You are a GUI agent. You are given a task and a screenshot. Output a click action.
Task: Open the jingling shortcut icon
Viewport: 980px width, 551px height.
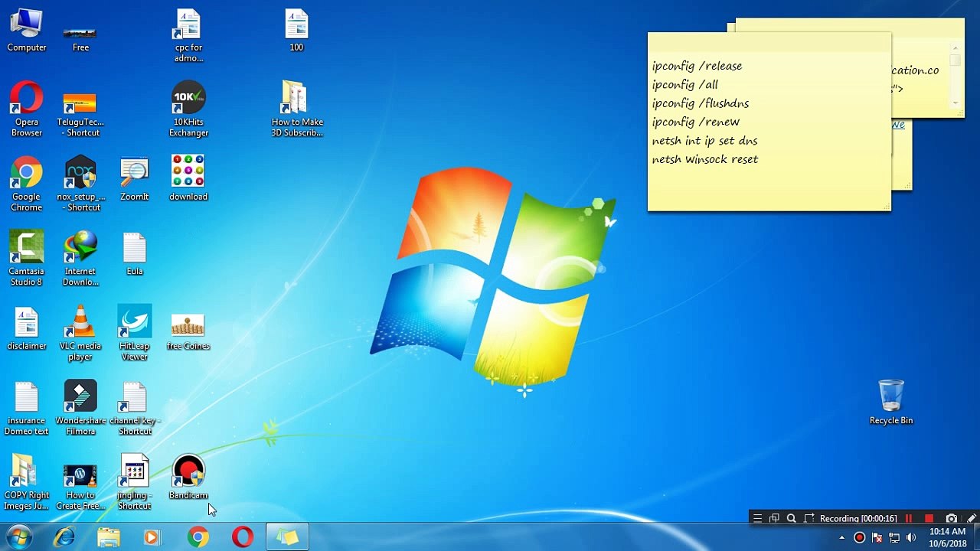click(134, 483)
